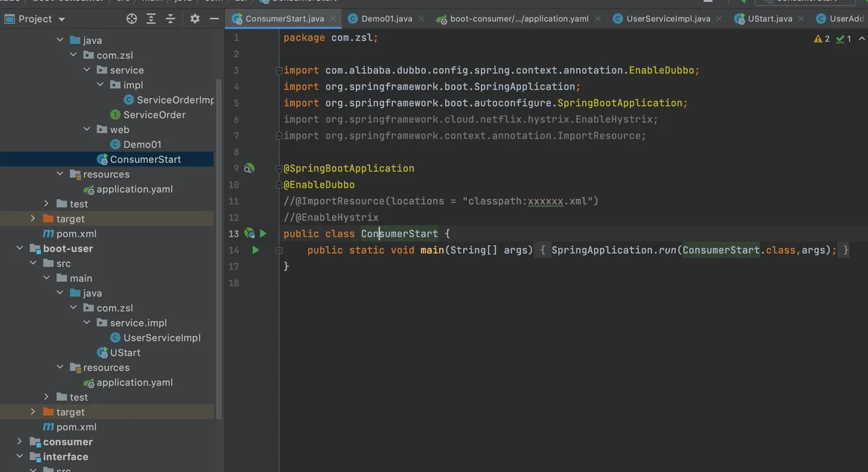Click the typo checkmark indicator showing 1
This screenshot has width=868, height=472.
[x=843, y=38]
